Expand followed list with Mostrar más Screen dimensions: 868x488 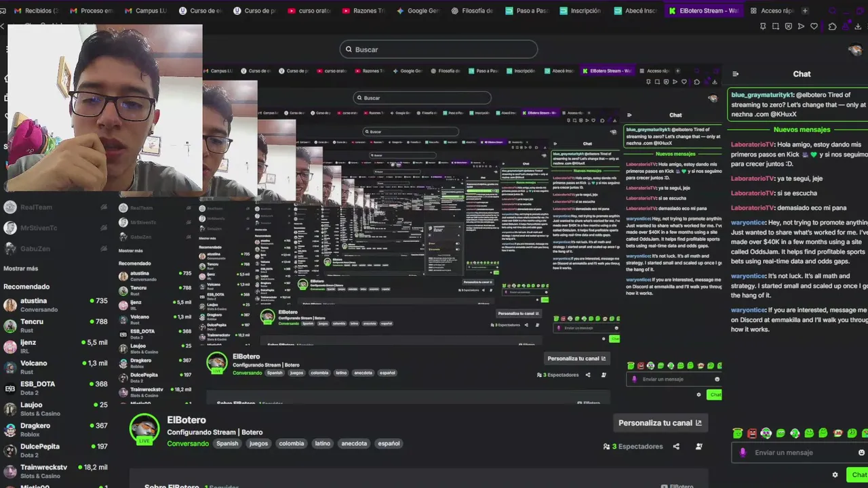(x=21, y=268)
